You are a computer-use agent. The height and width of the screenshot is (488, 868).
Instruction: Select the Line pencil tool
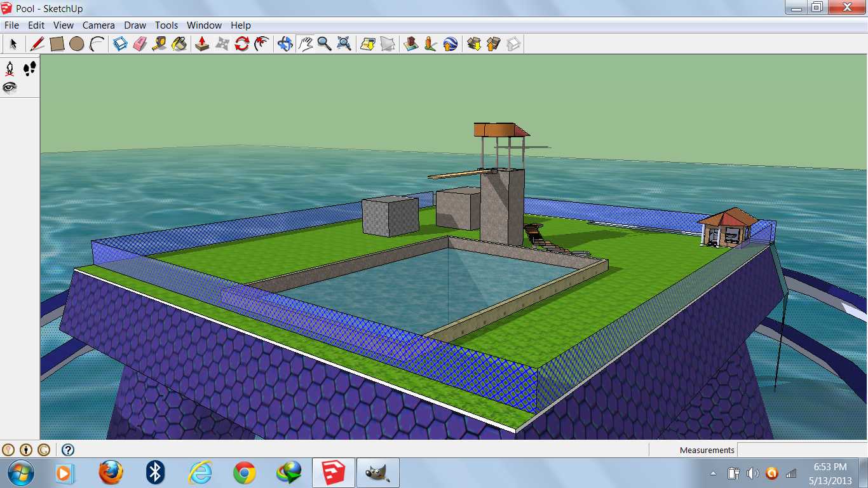click(37, 44)
